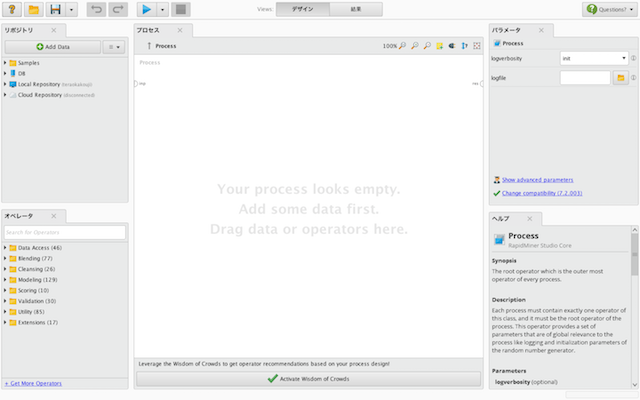Select the パラメータ tab
The image size is (640, 400).
point(506,30)
